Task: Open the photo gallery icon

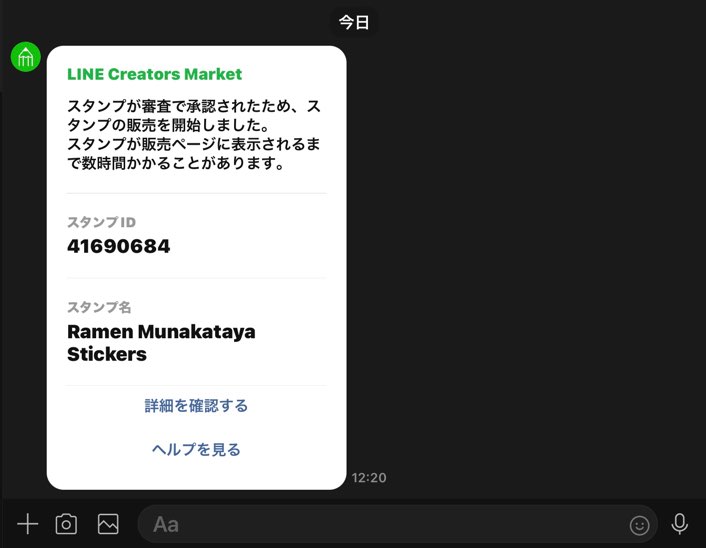Action: (x=108, y=524)
